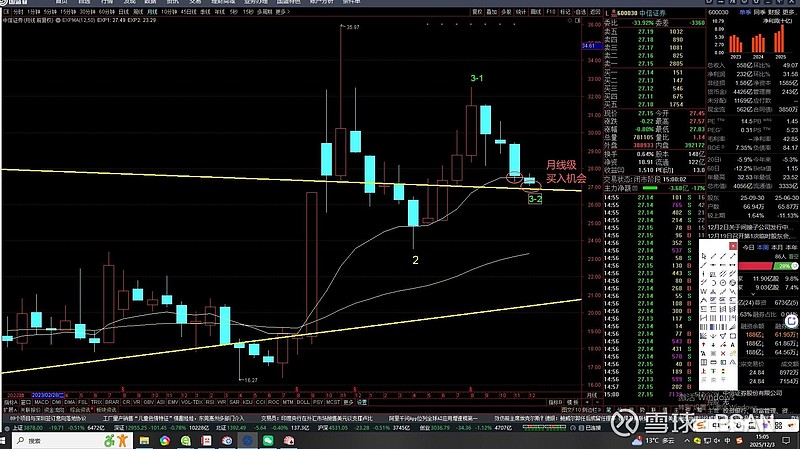Click the taskbar 搜索 search box
The height and width of the screenshot is (449, 800).
pos(72,440)
